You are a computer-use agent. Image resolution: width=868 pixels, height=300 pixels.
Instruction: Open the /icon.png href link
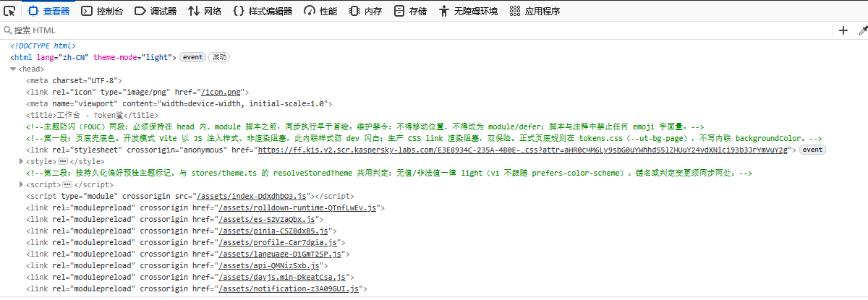222,92
